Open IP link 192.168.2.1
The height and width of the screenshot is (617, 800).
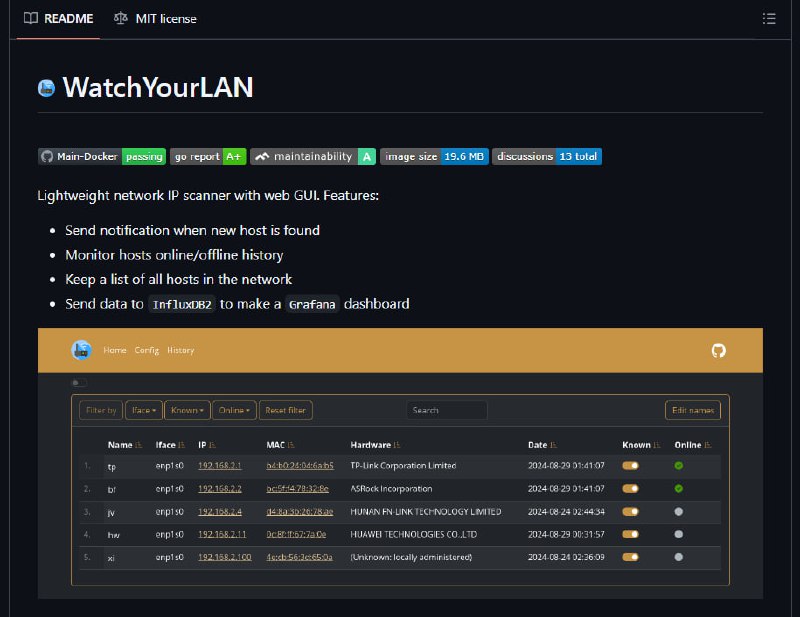coord(219,465)
